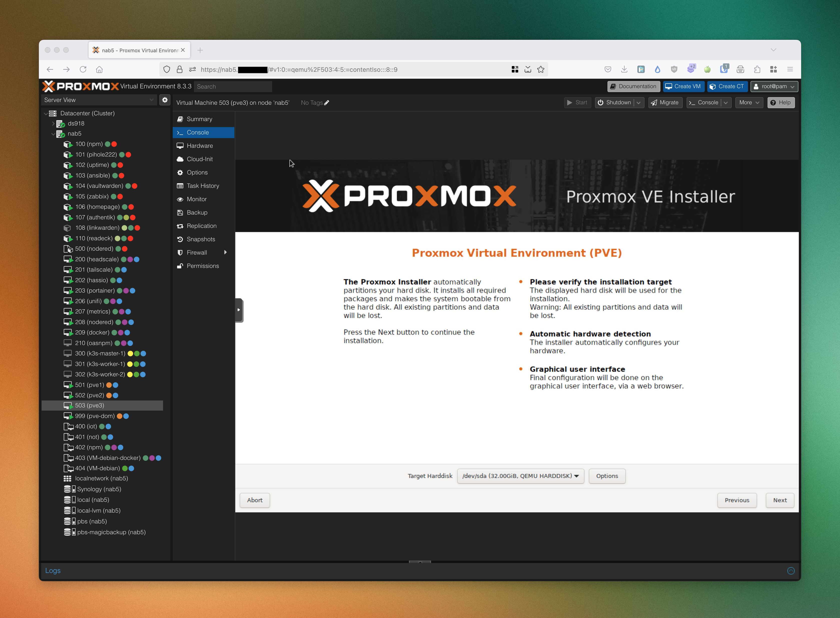
Task: Open the Snapshots tab
Action: point(203,239)
